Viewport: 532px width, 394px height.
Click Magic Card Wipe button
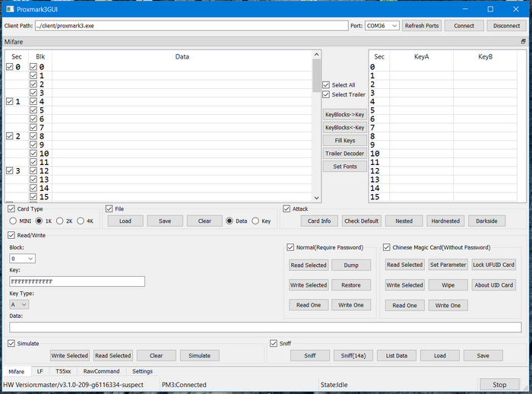point(448,285)
